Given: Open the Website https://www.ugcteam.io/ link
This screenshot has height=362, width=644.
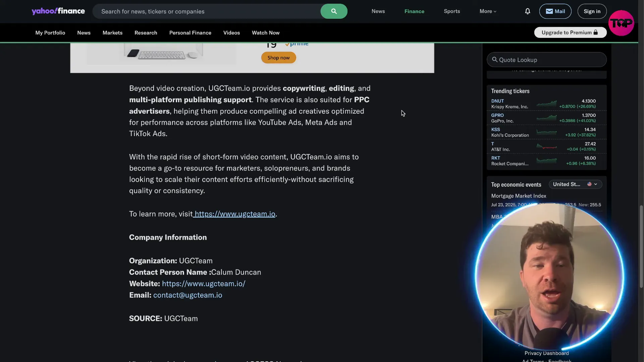Looking at the screenshot, I should [x=204, y=284].
